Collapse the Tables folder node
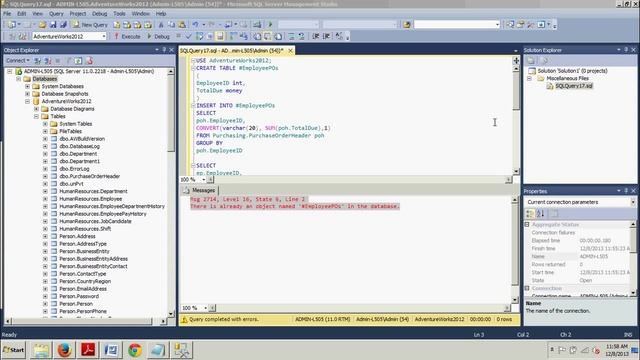Image resolution: width=640 pixels, height=360 pixels. (36, 116)
